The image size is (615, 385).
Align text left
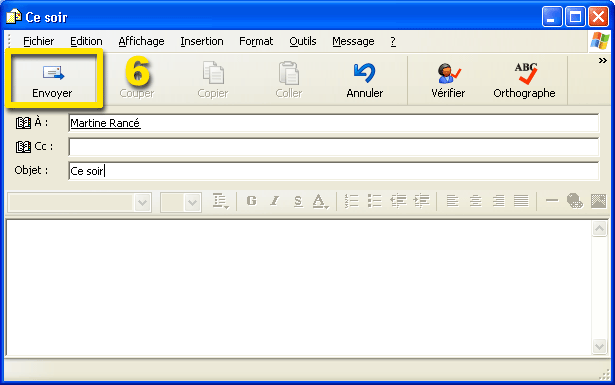pyautogui.click(x=452, y=201)
